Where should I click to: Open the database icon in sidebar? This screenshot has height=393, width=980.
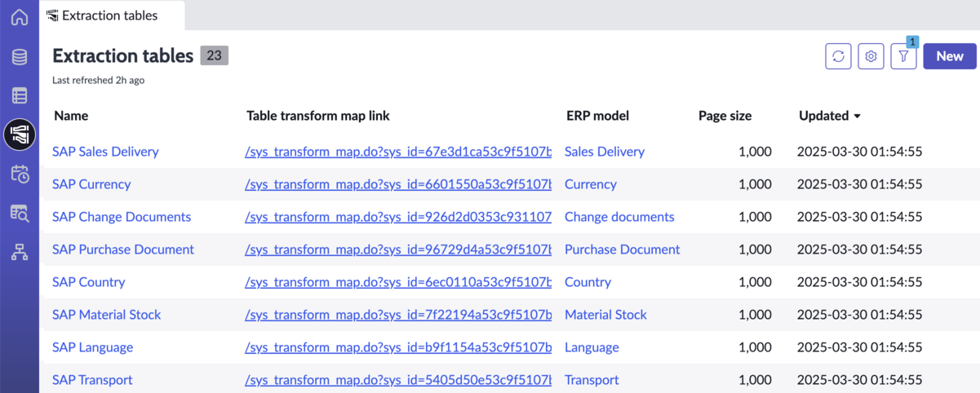pos(20,57)
